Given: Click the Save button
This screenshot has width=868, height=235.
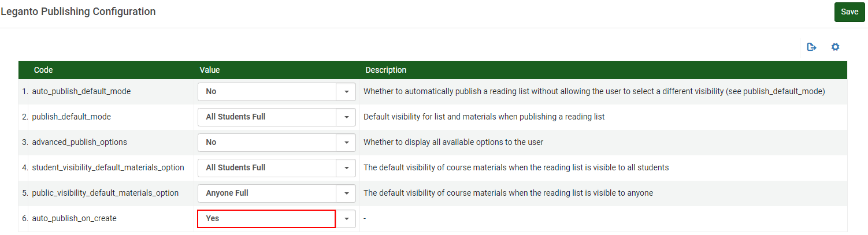Looking at the screenshot, I should (849, 12).
